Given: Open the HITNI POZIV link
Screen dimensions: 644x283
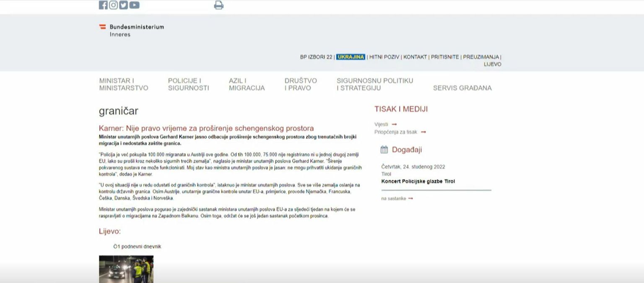Looking at the screenshot, I should tap(384, 57).
